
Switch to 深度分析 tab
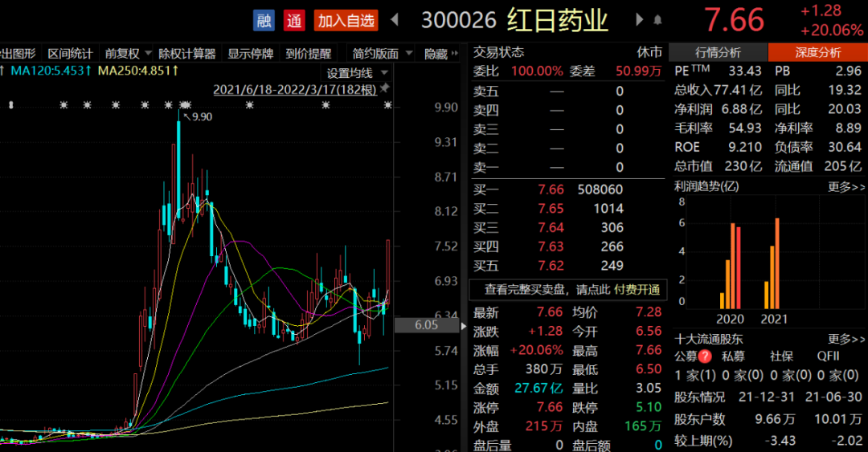(817, 52)
